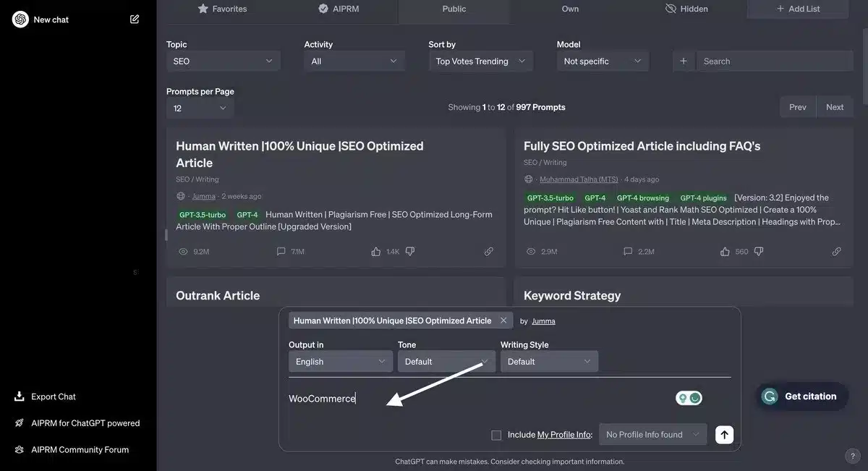This screenshot has height=471, width=868.
Task: Click globe icon on Human Written card
Action: point(181,196)
